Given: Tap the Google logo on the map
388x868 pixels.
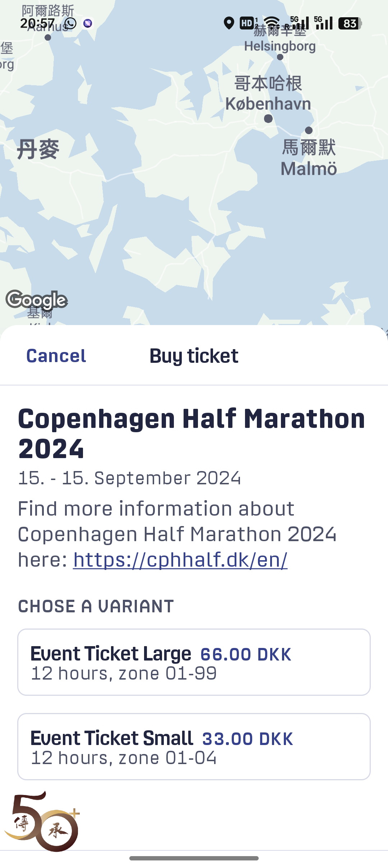Looking at the screenshot, I should coord(37,300).
